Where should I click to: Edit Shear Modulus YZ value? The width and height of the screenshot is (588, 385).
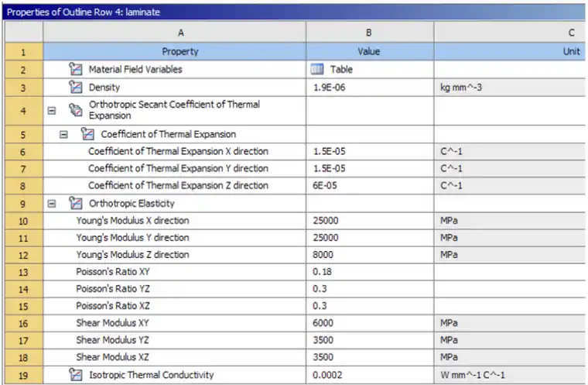pos(370,340)
